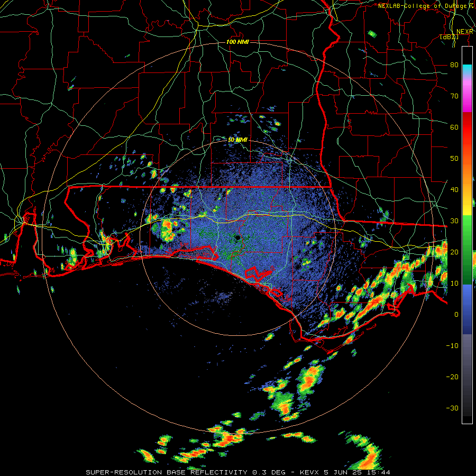This screenshot has height=476, width=476.
Task: Click the 5 JUN 25 15:44 timestamp
Action: [x=358, y=472]
